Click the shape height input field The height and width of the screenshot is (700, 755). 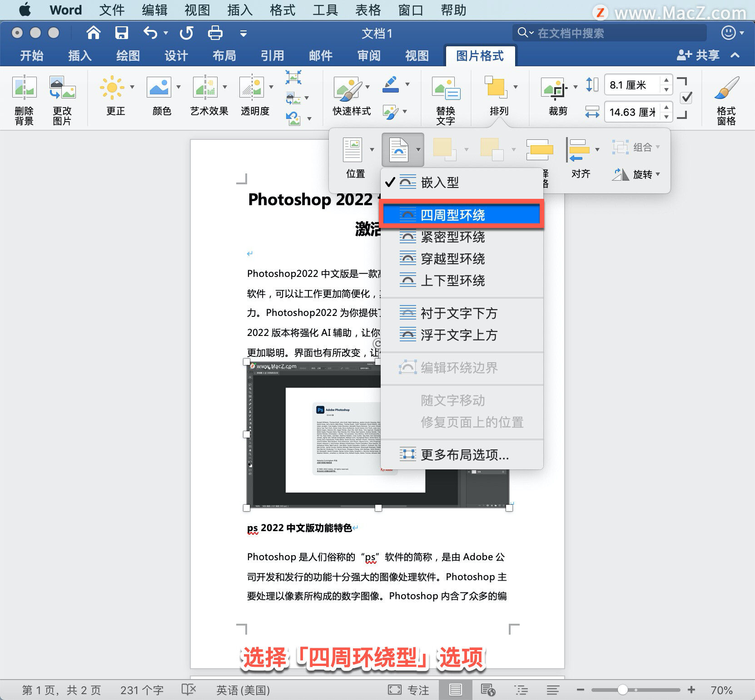tap(632, 85)
